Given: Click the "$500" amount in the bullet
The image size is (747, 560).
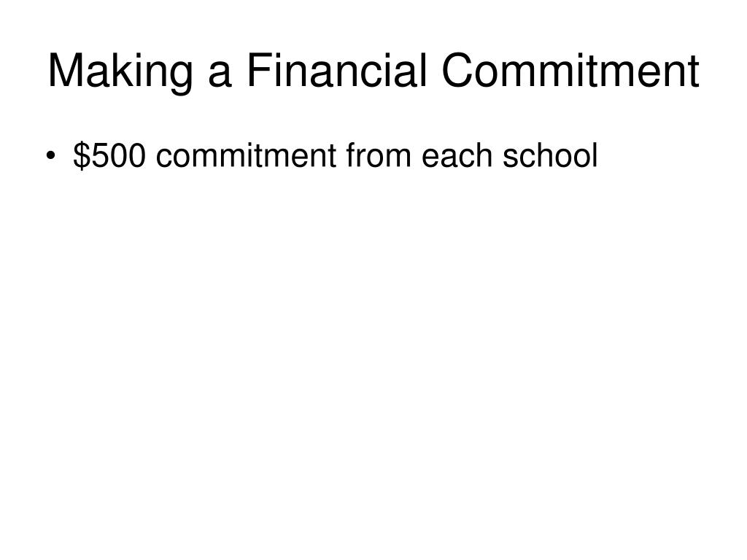Looking at the screenshot, I should (x=109, y=155).
